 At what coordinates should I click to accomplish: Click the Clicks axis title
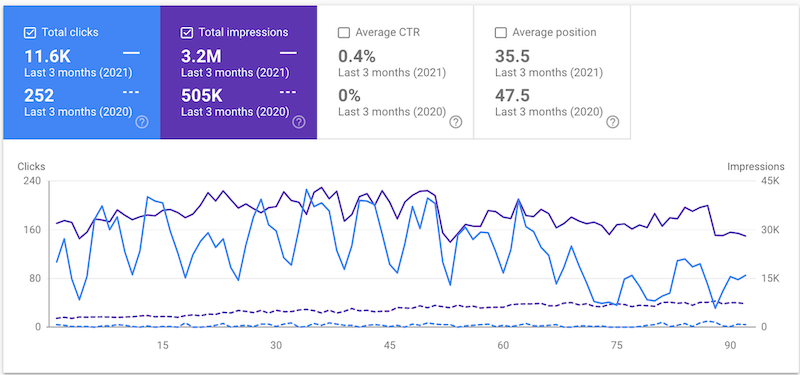coord(31,166)
